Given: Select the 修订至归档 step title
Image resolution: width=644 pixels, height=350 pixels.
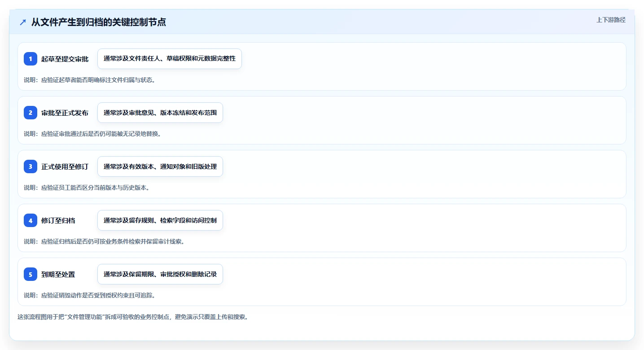Looking at the screenshot, I should click(58, 220).
